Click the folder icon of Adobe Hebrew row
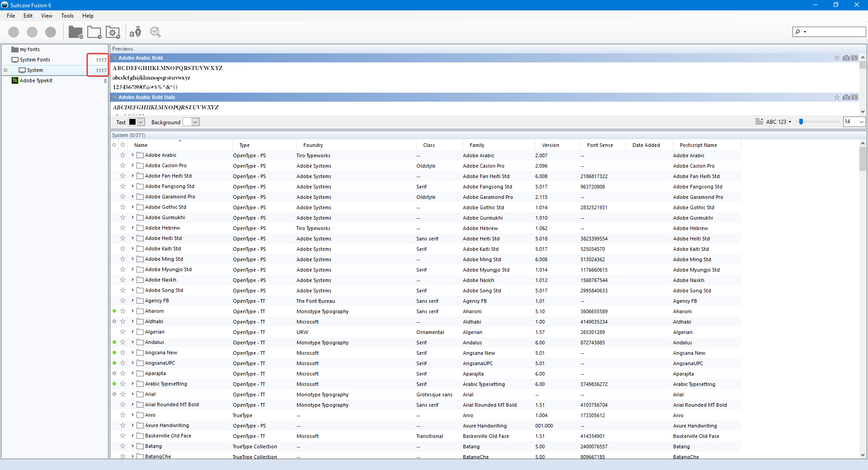The height and width of the screenshot is (470, 868). coord(140,228)
